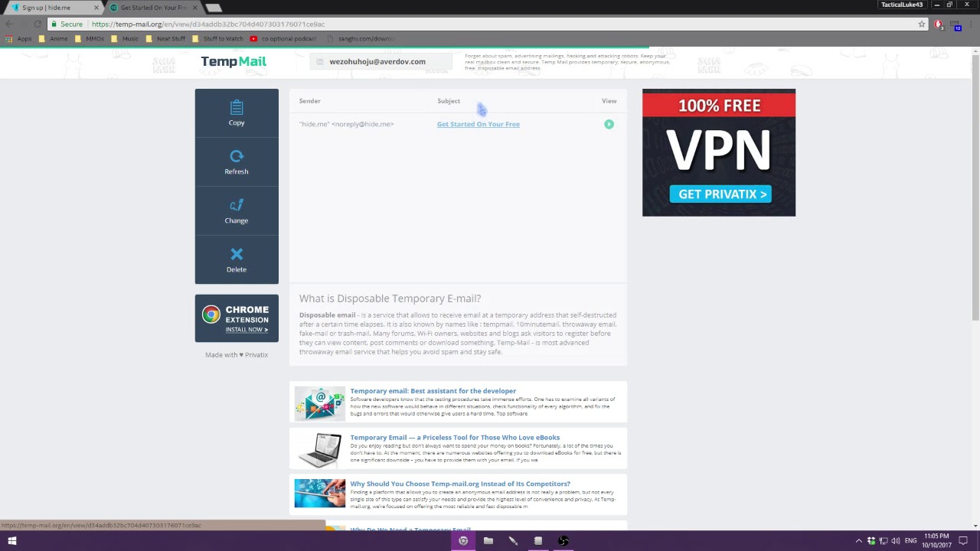The width and height of the screenshot is (980, 551).
Task: Click the GET PRIVATIX button on VPN ad
Action: [x=720, y=194]
